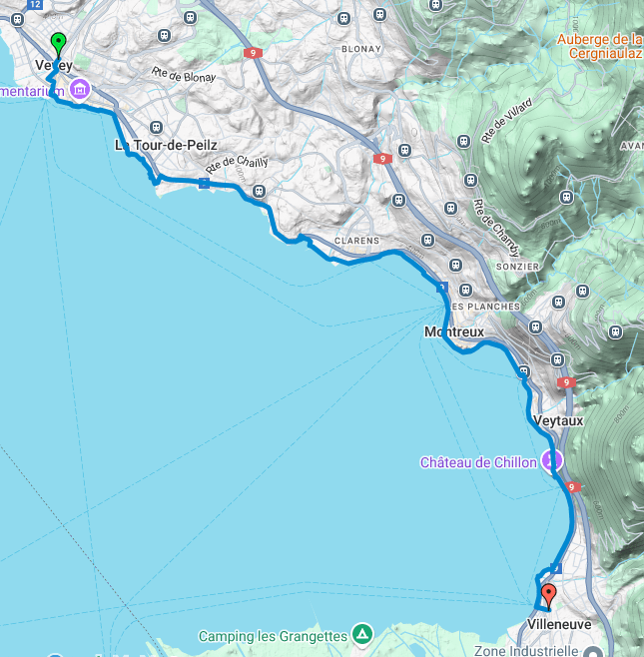
Task: Click the red destination marker above Villeneuve
Action: coord(548,596)
